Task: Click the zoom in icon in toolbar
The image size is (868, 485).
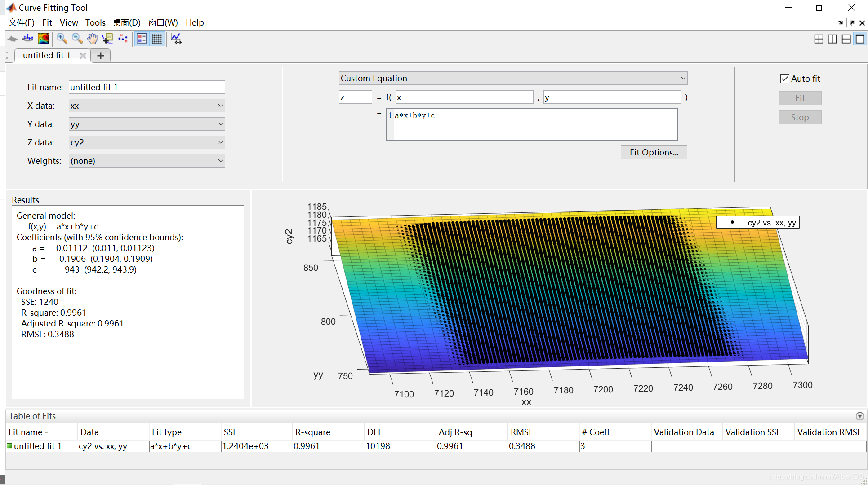Action: [62, 38]
